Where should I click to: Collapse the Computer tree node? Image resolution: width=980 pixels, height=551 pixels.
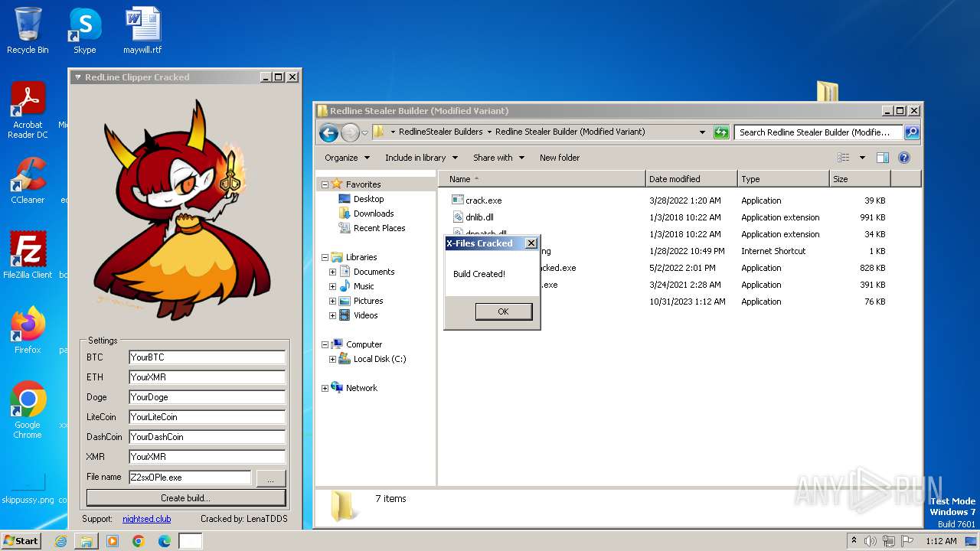[325, 344]
